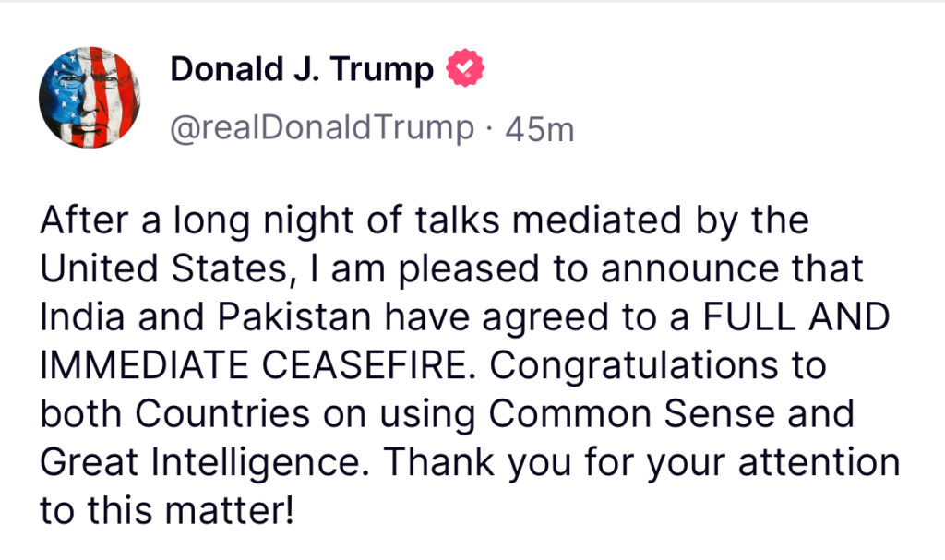Click the words "Thank you for your attention"
This screenshot has height=560, width=945.
click(x=642, y=463)
